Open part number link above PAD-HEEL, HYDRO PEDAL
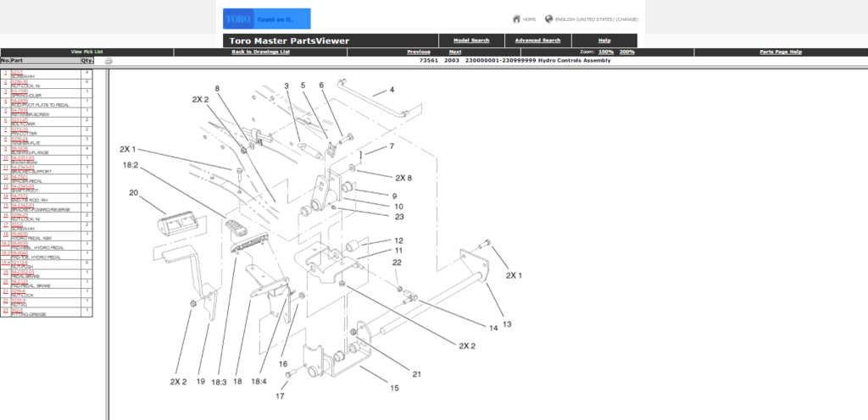 click(x=19, y=244)
